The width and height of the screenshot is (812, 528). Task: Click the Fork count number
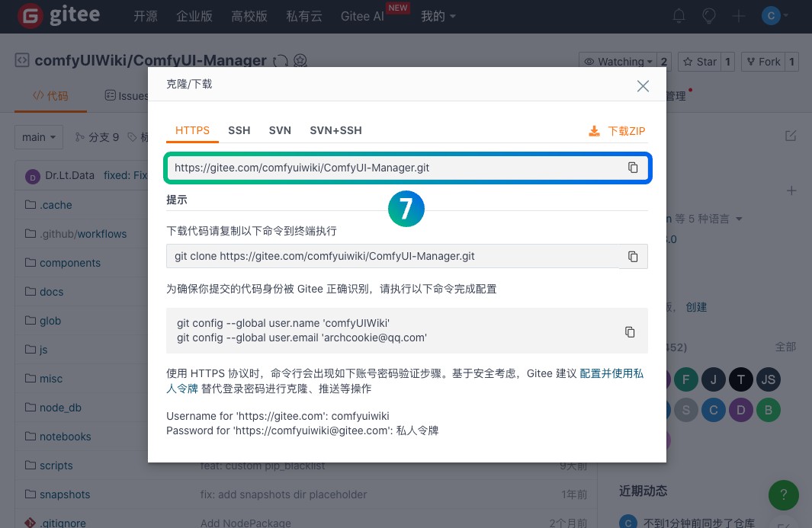coord(791,62)
